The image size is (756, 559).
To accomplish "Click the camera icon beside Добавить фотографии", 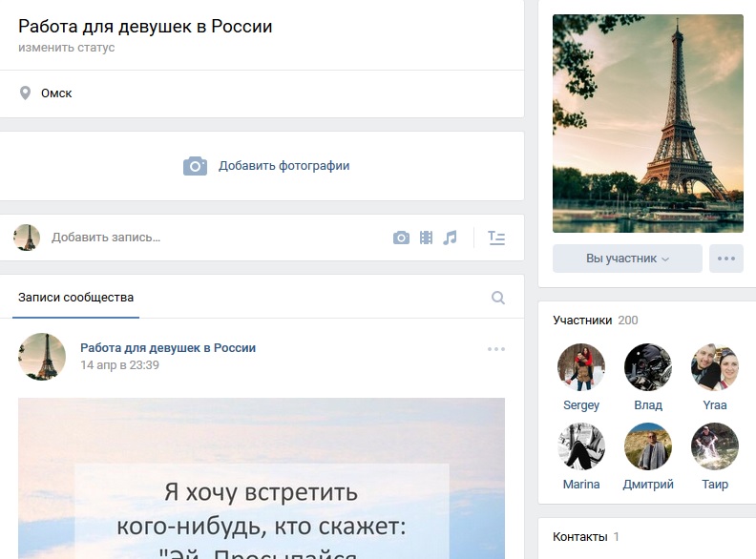I will click(195, 166).
